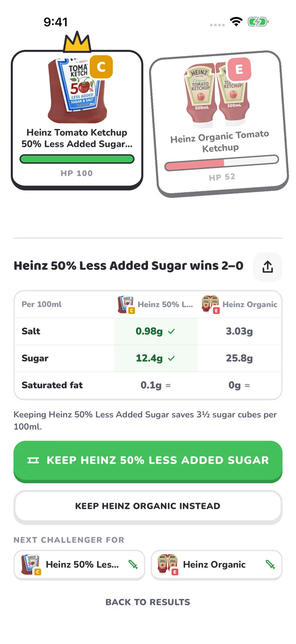Tap the battery charging icon in status bar

point(258,22)
